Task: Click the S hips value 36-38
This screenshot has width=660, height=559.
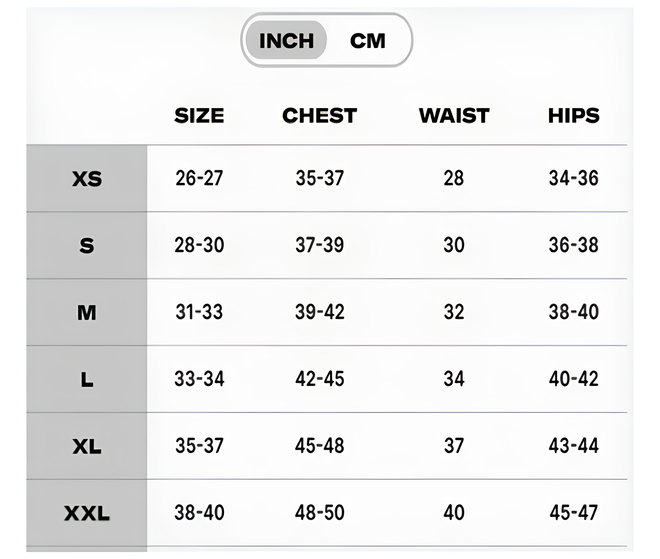Action: point(573,245)
